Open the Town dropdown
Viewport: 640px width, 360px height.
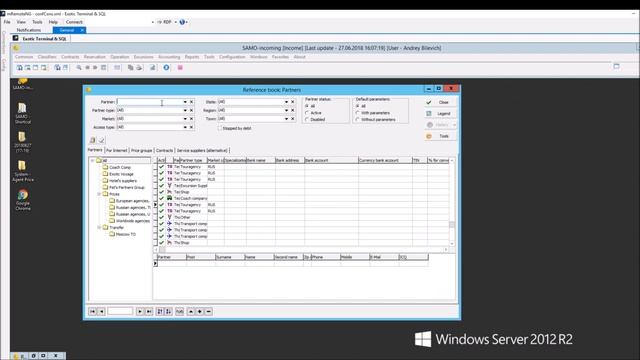point(286,119)
